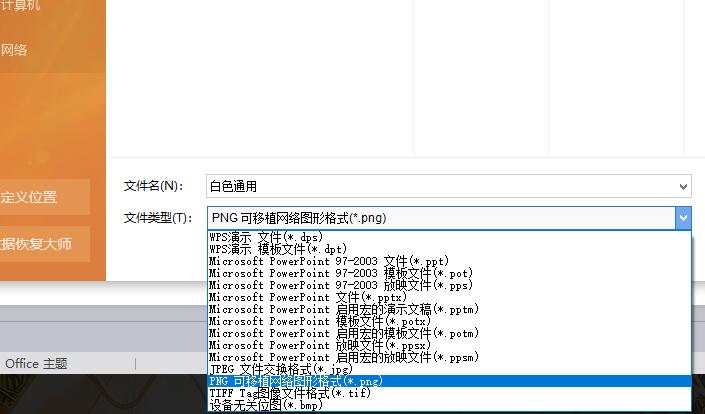The image size is (705, 414).
Task: Collapse the 文件类型 dropdown arrow
Action: click(683, 218)
